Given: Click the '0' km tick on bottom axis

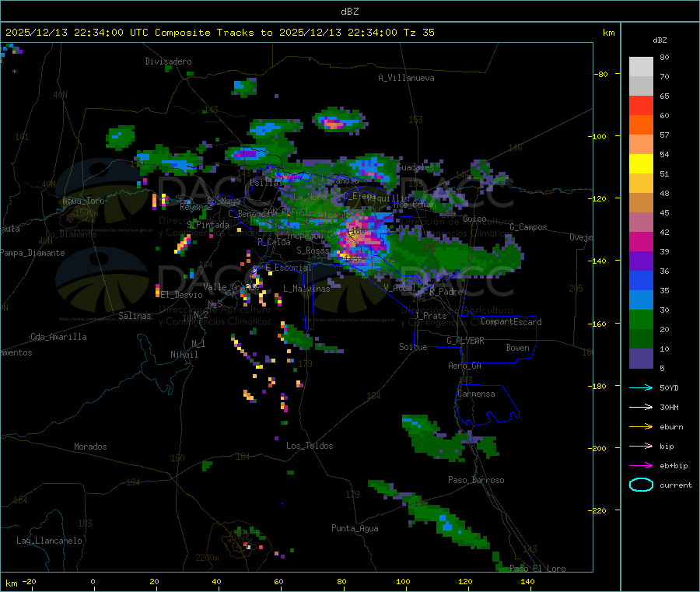Looking at the screenshot, I should tap(93, 582).
